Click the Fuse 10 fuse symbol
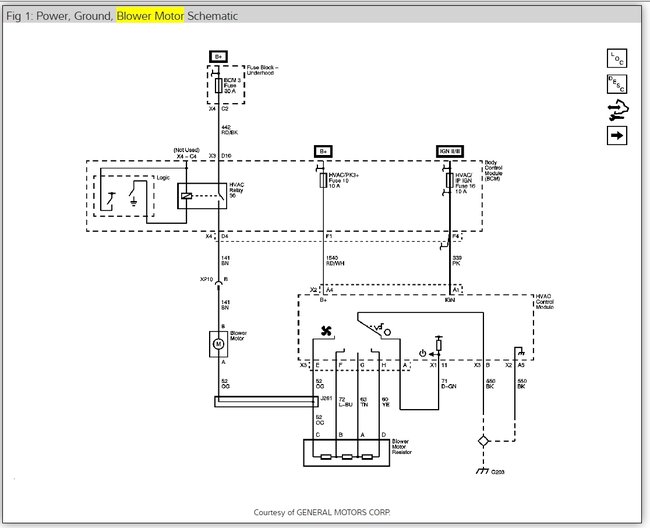Viewport: 650px width, 528px height. point(323,180)
